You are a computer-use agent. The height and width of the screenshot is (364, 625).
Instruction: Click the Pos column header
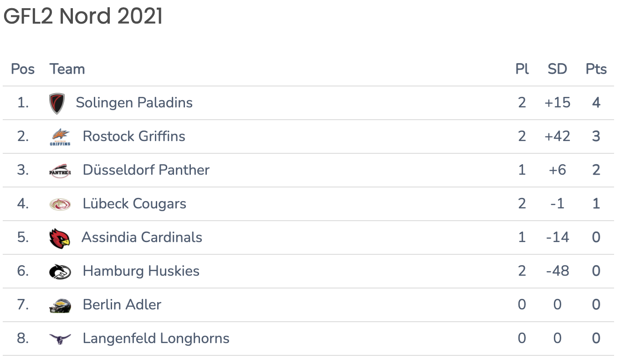[23, 69]
